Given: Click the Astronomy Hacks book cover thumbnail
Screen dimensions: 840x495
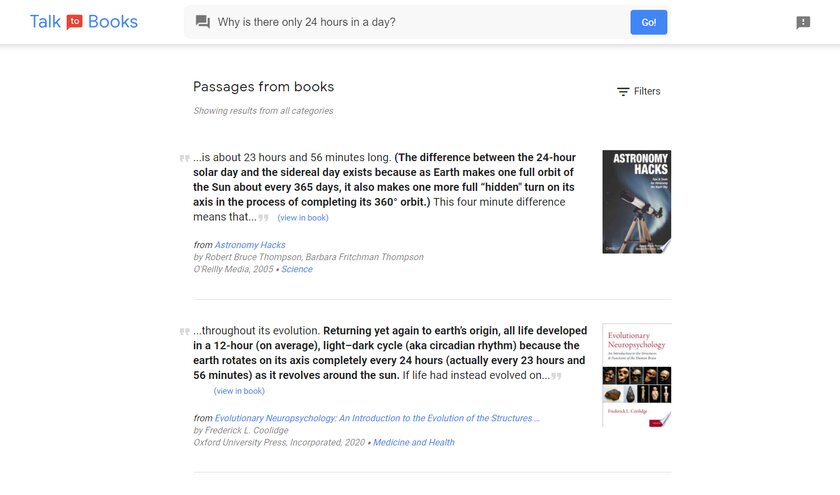Looking at the screenshot, I should tap(636, 202).
